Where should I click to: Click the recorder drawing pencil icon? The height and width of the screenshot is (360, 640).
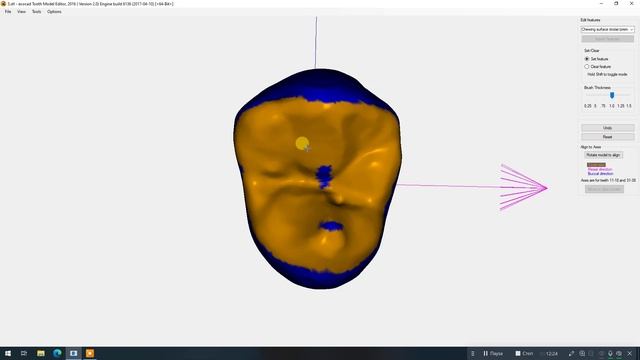(x=571, y=353)
